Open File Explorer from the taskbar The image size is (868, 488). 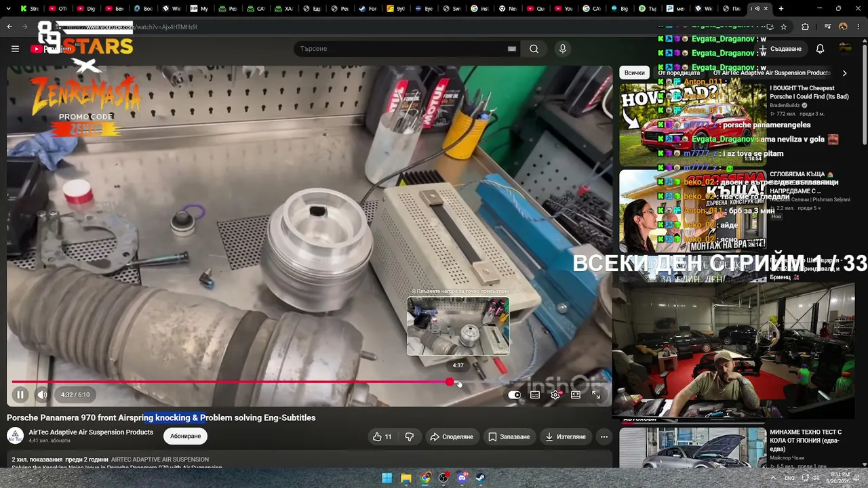(406, 478)
